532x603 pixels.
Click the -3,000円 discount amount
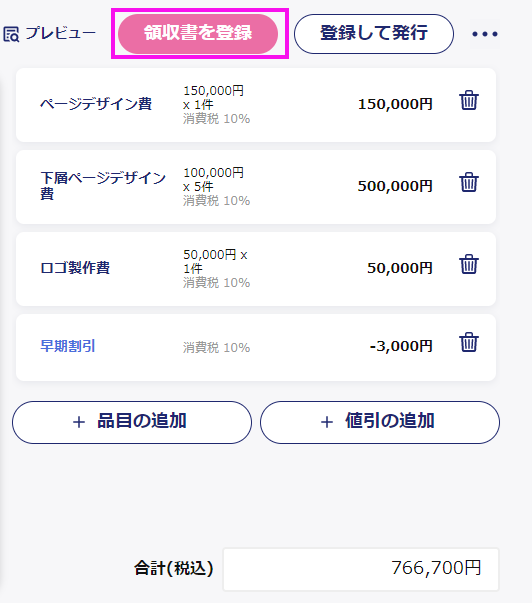[x=401, y=346]
